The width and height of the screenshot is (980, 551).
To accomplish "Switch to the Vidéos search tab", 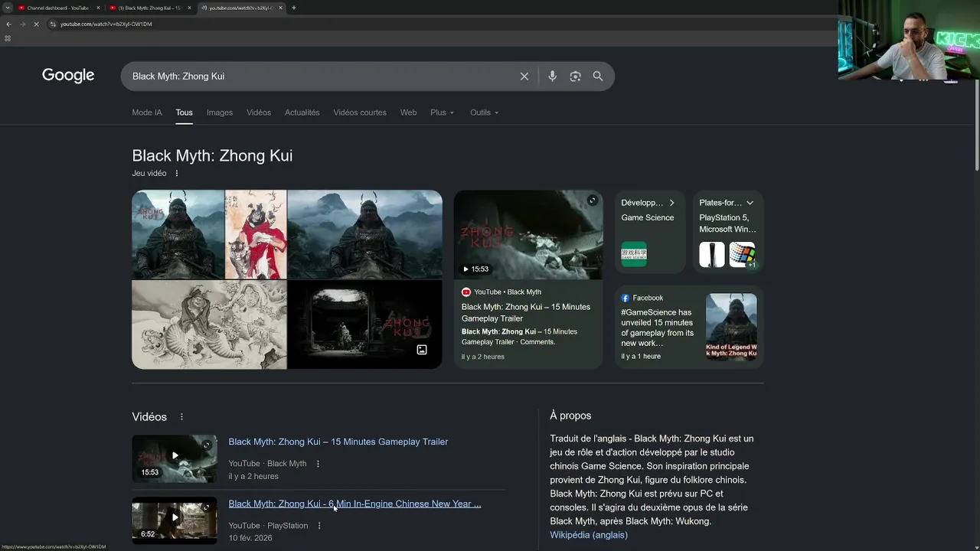I will pyautogui.click(x=259, y=112).
